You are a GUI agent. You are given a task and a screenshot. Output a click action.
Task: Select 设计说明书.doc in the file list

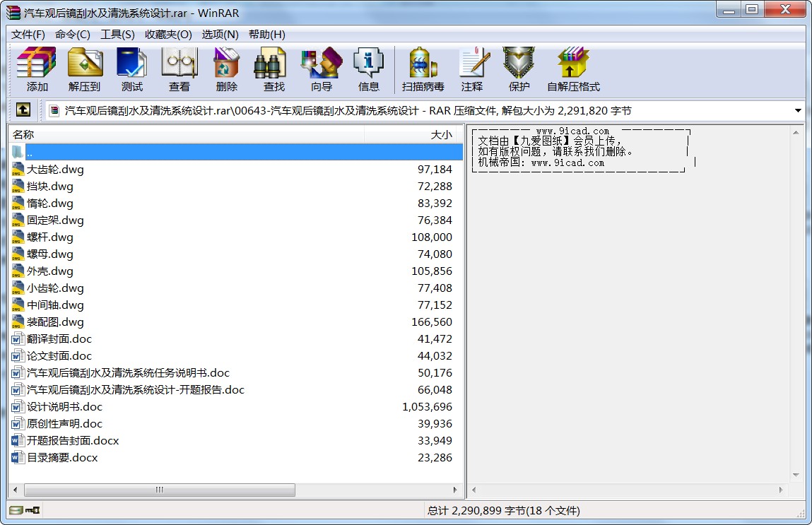pyautogui.click(x=64, y=407)
